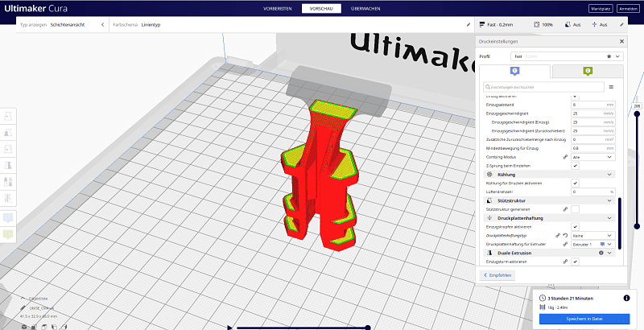
Task: Click the support 'Aus' icon
Action: point(568,25)
